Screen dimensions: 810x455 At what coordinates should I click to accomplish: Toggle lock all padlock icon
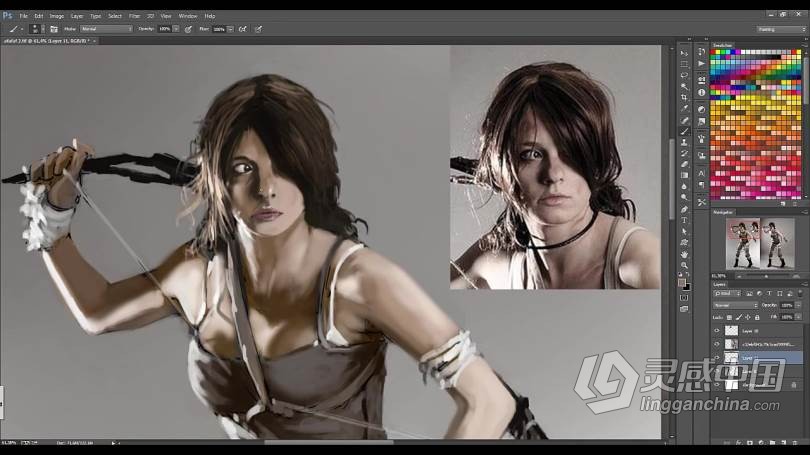click(757, 317)
